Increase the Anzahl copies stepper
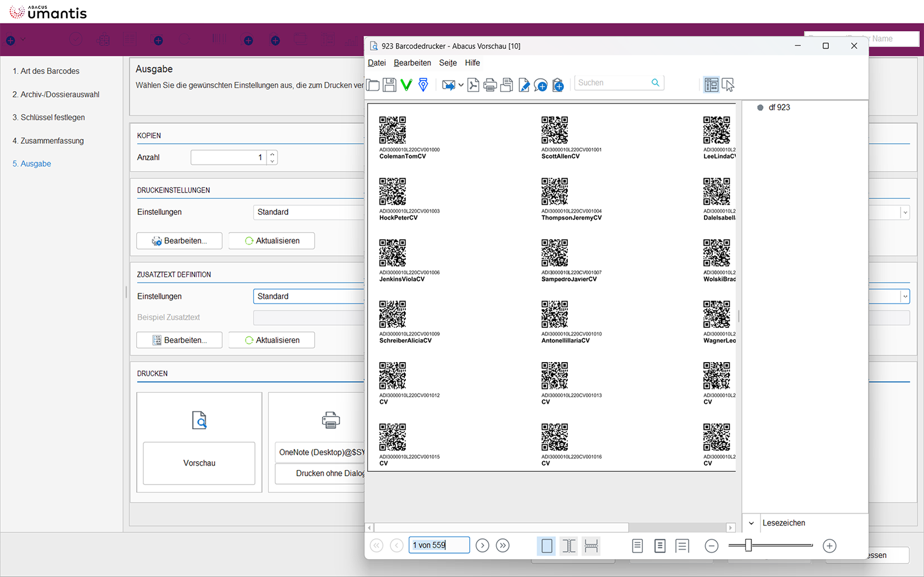Image resolution: width=924 pixels, height=577 pixels. click(x=272, y=154)
